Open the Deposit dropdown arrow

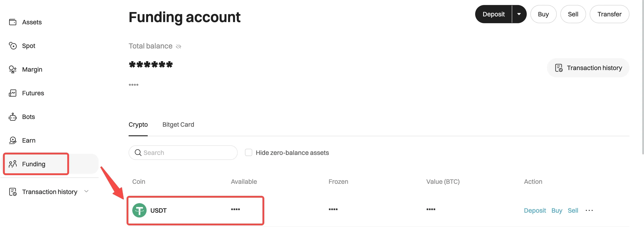[519, 14]
